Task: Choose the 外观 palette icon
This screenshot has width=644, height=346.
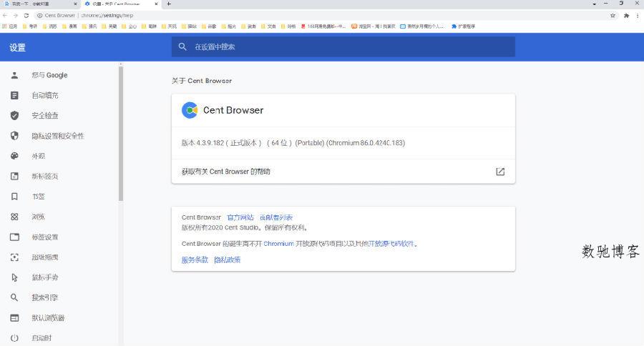Action: [14, 156]
